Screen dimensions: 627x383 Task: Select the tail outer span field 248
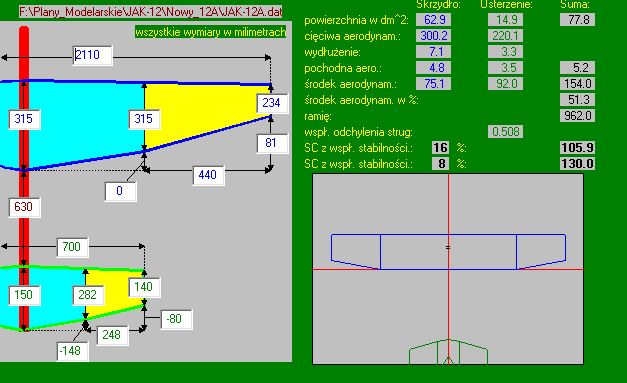(112, 335)
